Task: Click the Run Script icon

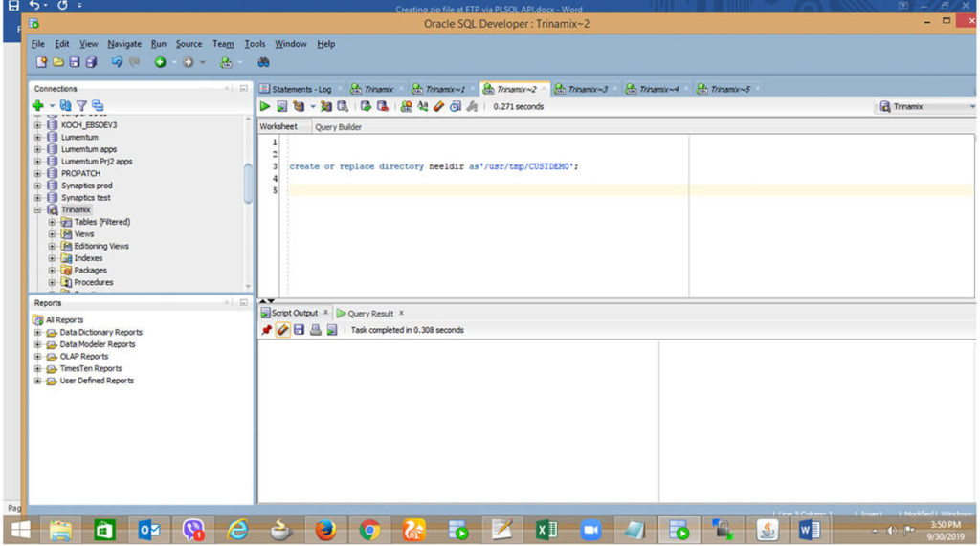Action: tap(282, 107)
